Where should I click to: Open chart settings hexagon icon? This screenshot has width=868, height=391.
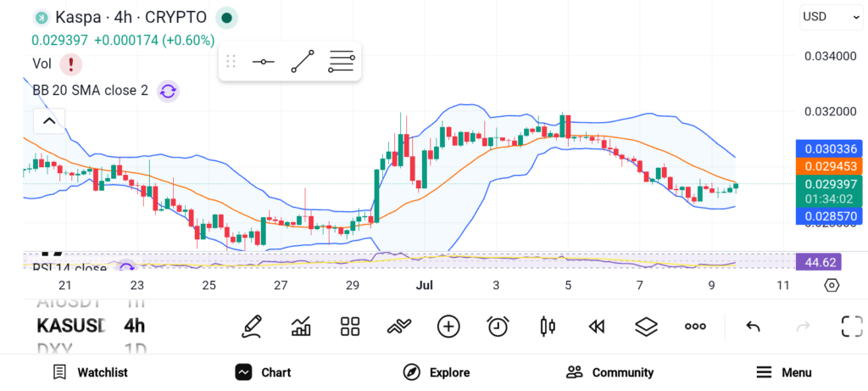(x=832, y=285)
